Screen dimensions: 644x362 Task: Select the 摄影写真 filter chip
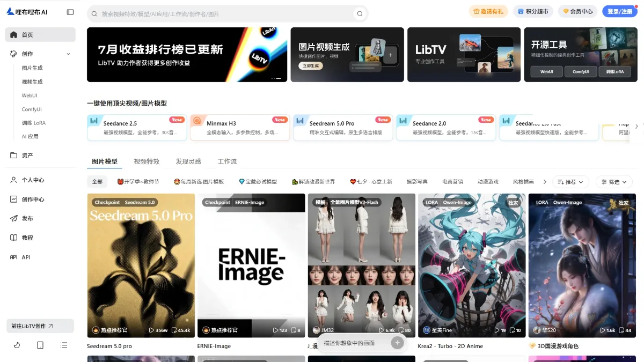(417, 182)
